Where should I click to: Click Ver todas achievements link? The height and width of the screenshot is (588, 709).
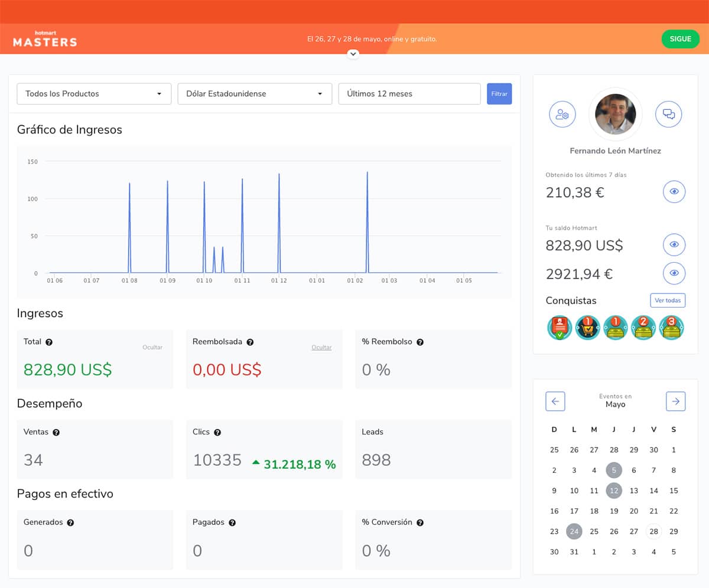point(668,300)
